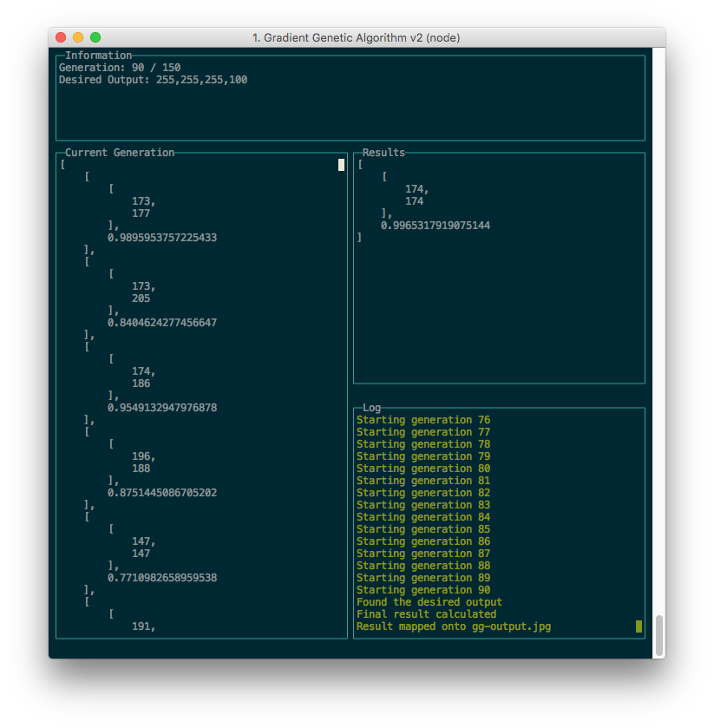Click the 'Current Generation' panel label

click(120, 153)
